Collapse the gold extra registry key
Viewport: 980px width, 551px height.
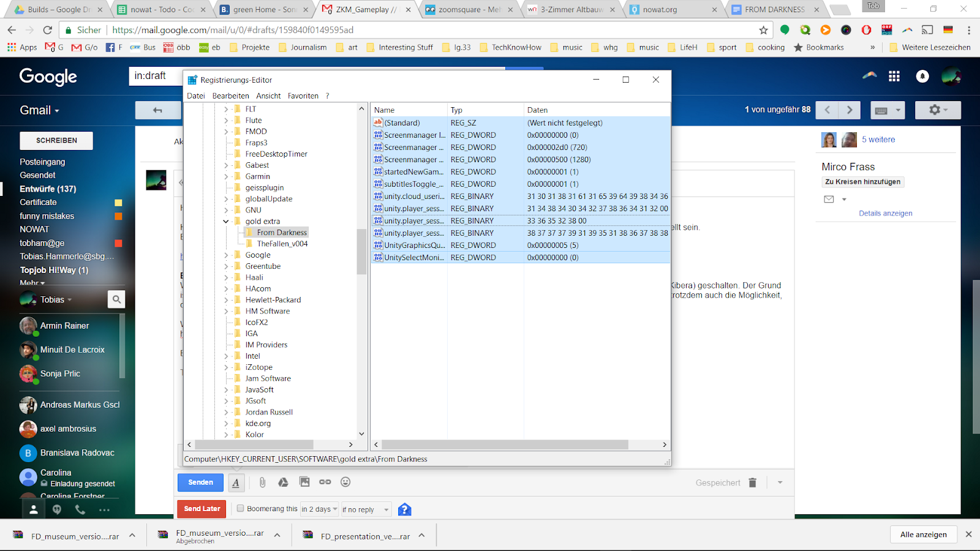click(x=226, y=222)
